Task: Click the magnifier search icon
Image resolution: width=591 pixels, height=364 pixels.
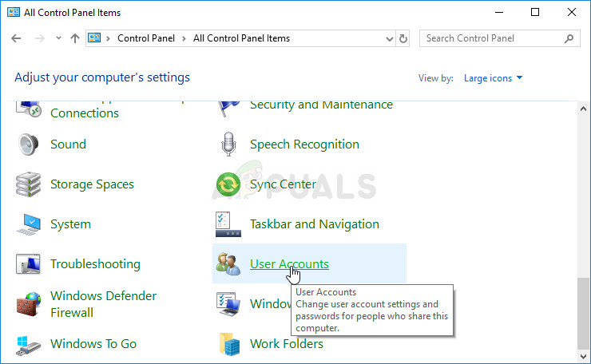Action: (569, 38)
